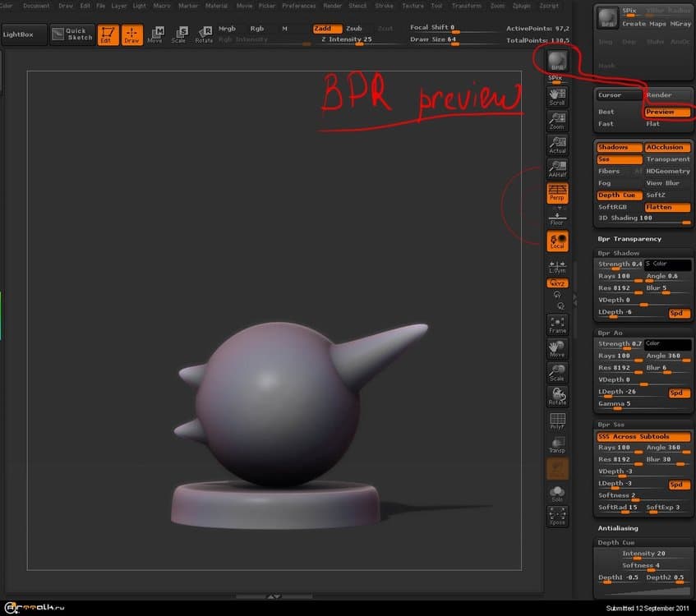Collapse the Bpr Shadow section
The height and width of the screenshot is (616, 696).
[x=618, y=253]
